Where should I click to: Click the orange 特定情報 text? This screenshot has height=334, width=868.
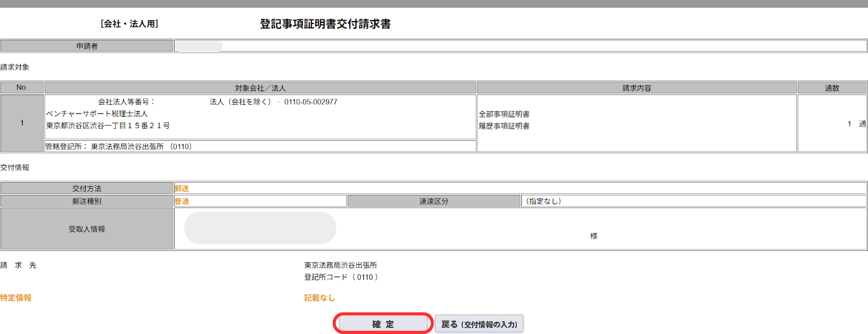coord(16,298)
